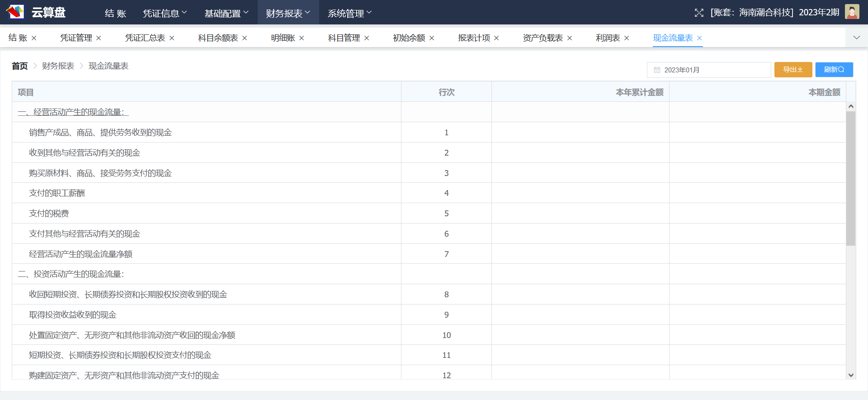The image size is (868, 400).
Task: Open the 系统管理 dropdown menu
Action: (349, 13)
